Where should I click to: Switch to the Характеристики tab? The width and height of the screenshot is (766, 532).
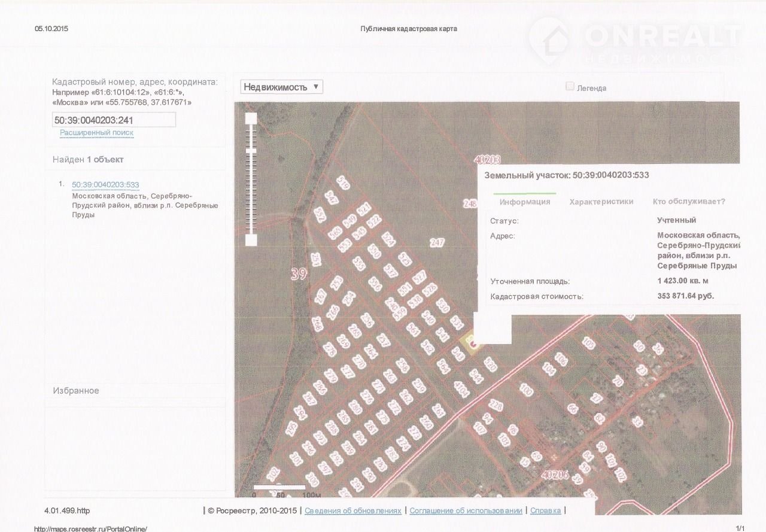click(x=601, y=202)
